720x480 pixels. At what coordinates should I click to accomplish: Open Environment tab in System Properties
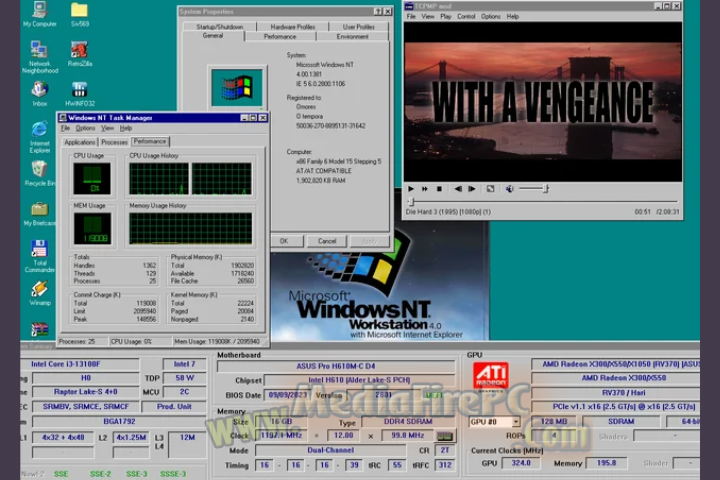click(352, 36)
